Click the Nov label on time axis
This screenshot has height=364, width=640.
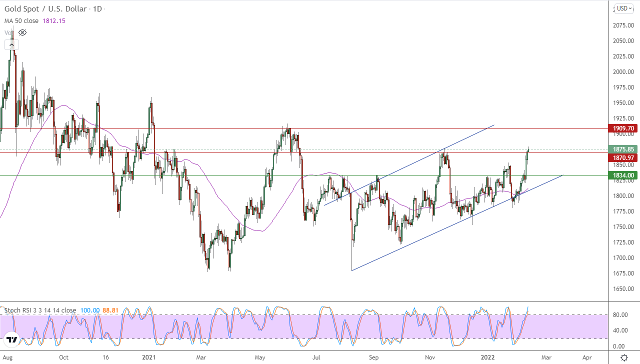point(431,357)
